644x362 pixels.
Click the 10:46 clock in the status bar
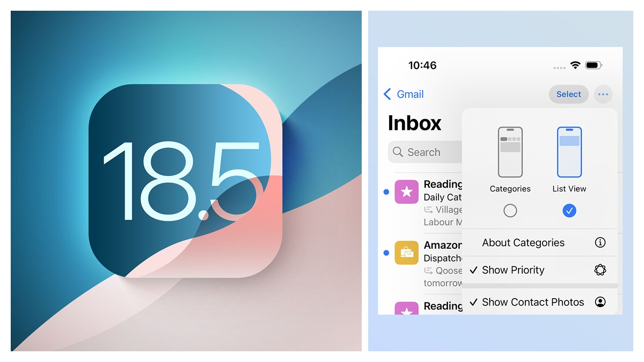422,65
